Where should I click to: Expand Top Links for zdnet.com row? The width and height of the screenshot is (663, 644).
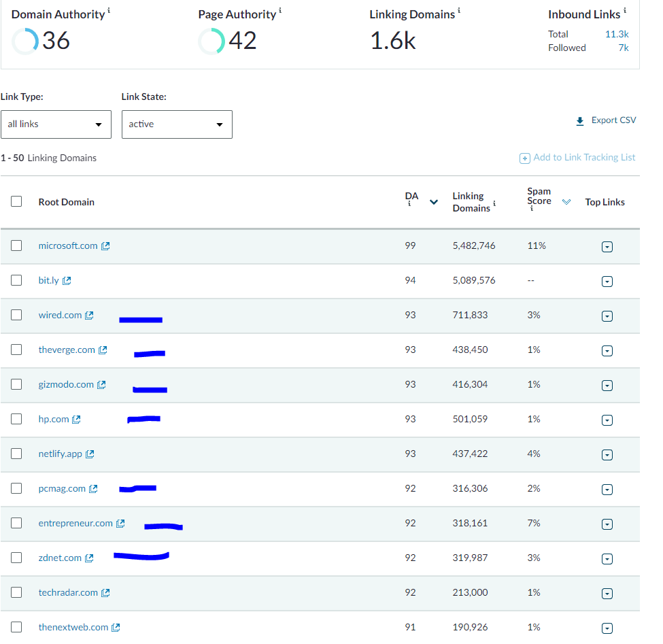pyautogui.click(x=607, y=559)
